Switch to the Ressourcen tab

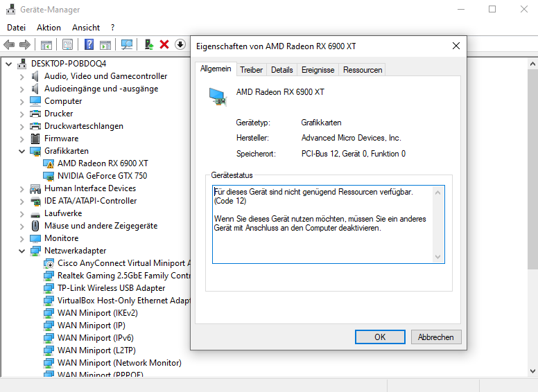pyautogui.click(x=363, y=70)
